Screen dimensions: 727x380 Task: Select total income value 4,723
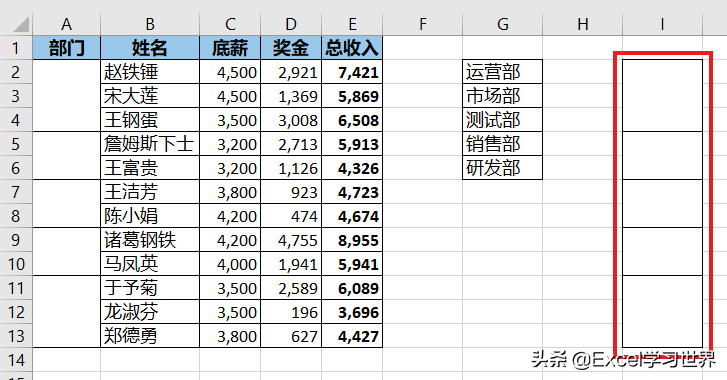click(x=352, y=192)
